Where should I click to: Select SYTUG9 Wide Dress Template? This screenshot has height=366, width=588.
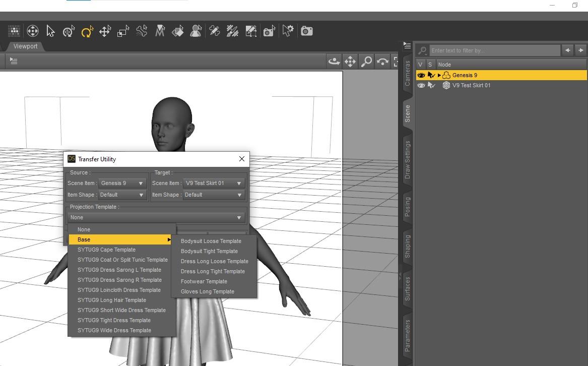pos(114,330)
